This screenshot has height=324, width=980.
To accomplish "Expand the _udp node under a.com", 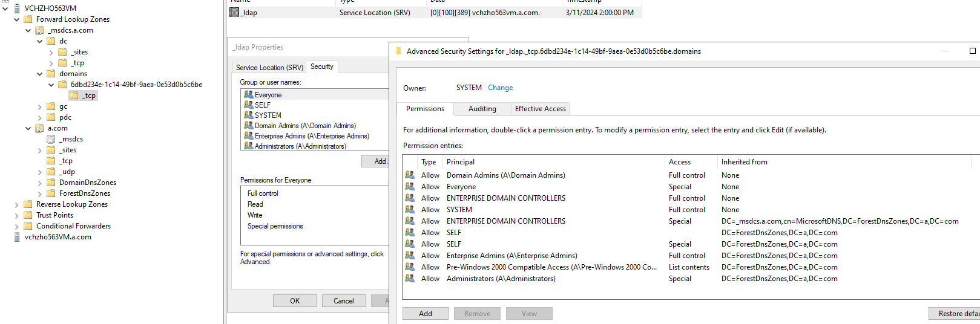I will tap(40, 172).
